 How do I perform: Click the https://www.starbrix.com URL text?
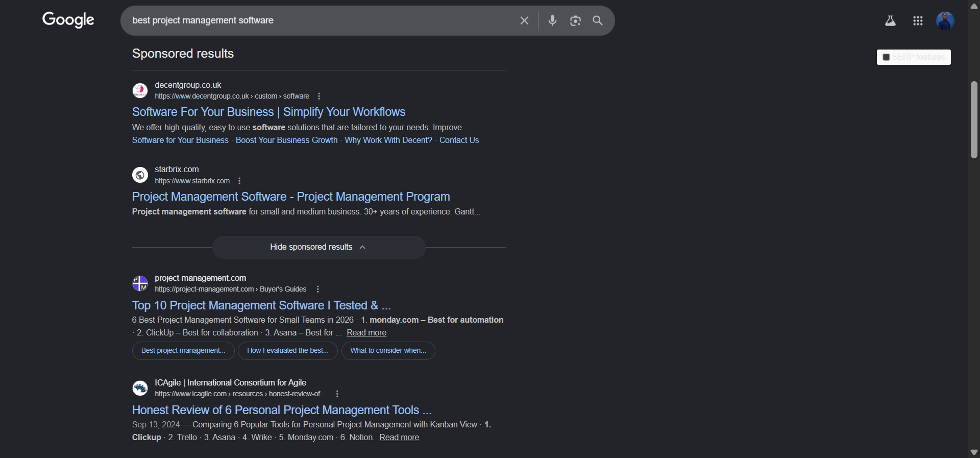tap(192, 181)
